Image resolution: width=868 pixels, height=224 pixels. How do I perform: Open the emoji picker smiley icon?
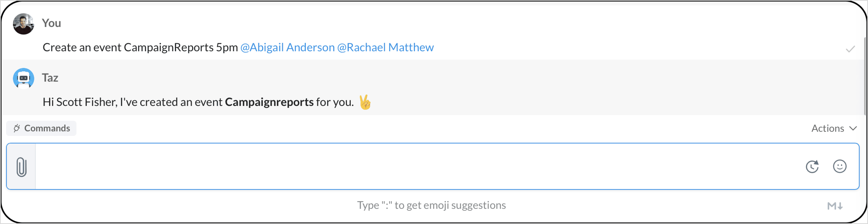(x=839, y=166)
